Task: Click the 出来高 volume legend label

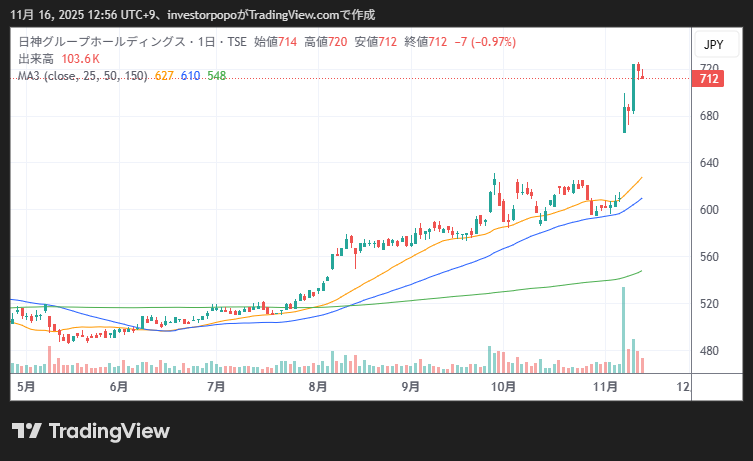Action: (x=37, y=60)
